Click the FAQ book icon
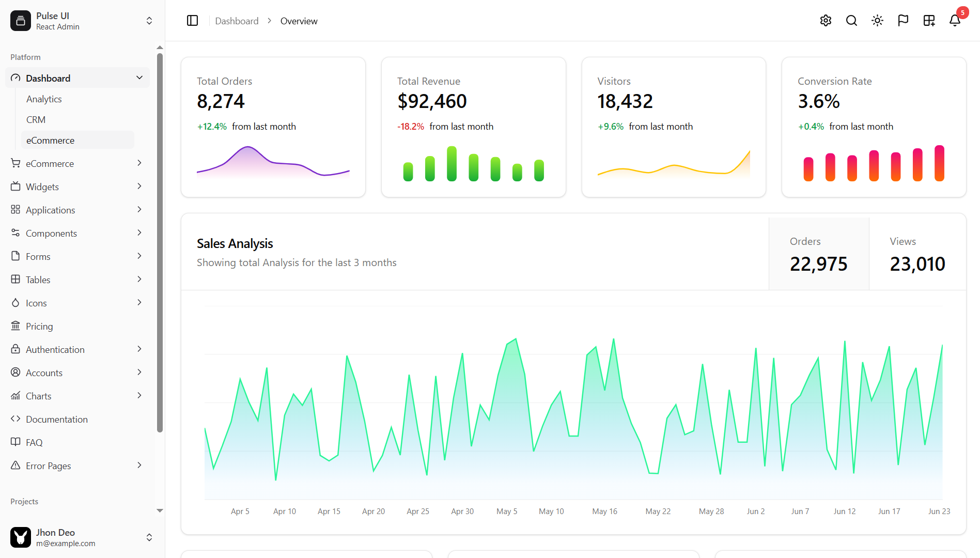 pyautogui.click(x=15, y=442)
